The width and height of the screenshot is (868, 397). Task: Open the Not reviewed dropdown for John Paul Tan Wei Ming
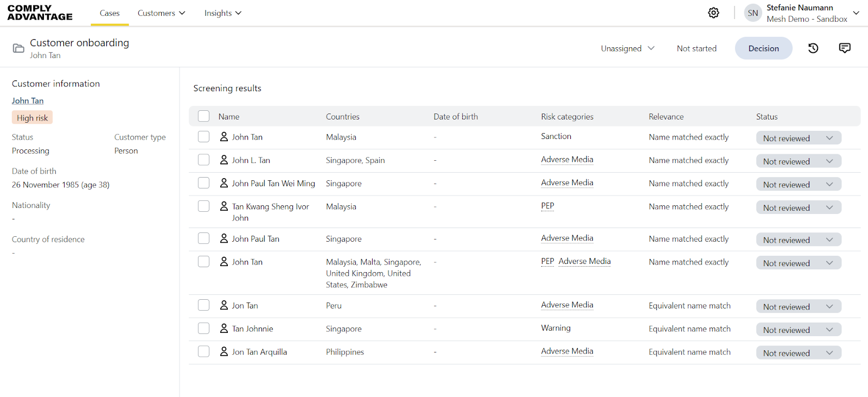[x=798, y=185]
